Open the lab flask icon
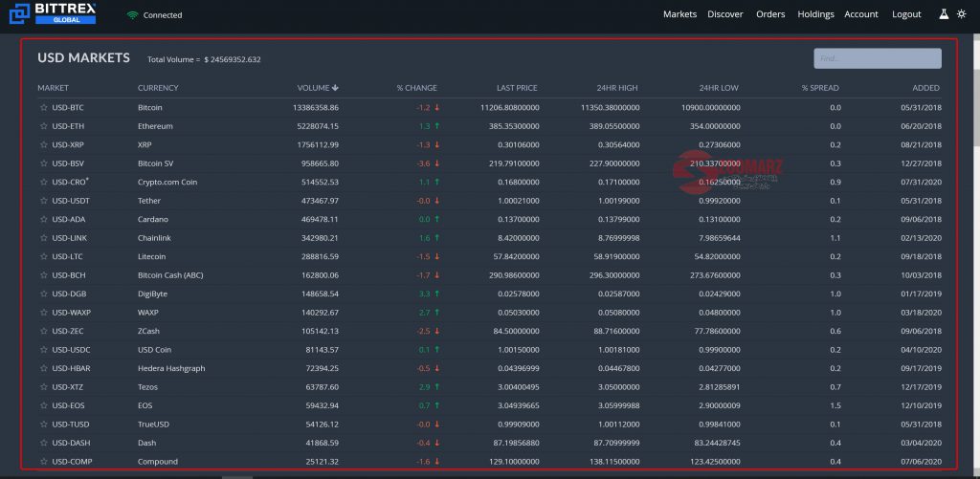 click(944, 13)
